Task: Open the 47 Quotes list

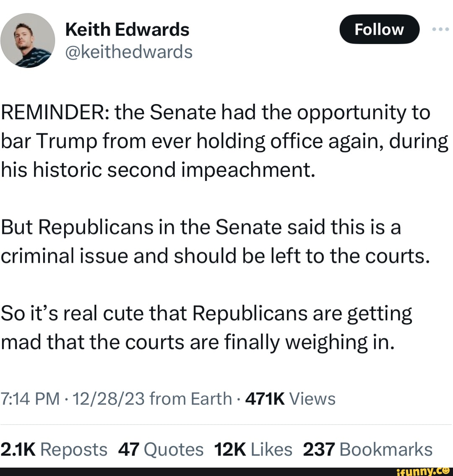Action: [x=161, y=448]
